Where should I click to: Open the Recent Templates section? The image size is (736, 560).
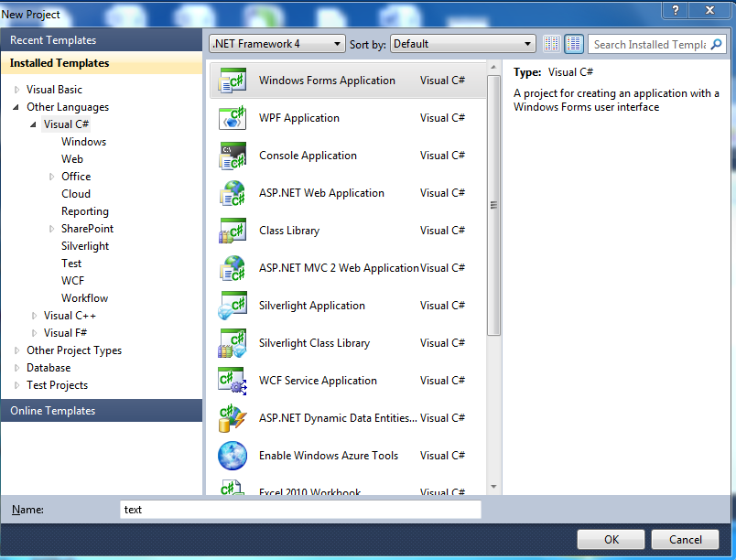[x=102, y=40]
